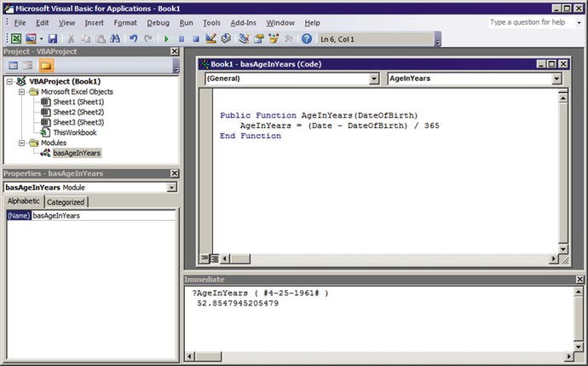
Task: Undo the last action
Action: click(133, 38)
